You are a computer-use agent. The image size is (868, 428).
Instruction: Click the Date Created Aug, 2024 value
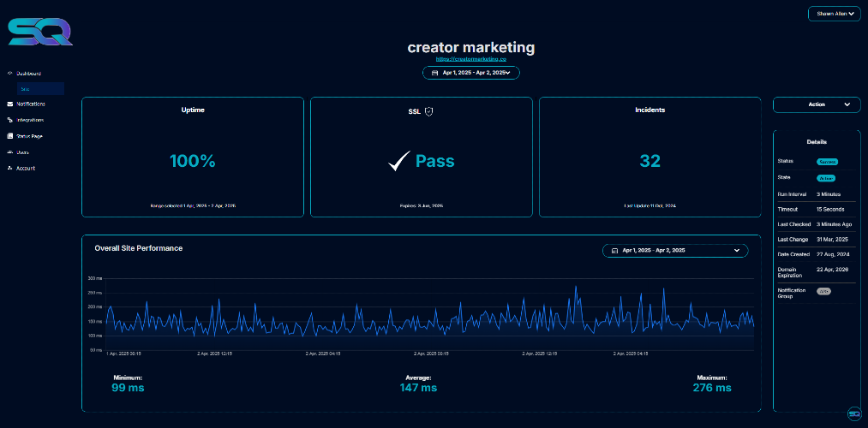833,254
